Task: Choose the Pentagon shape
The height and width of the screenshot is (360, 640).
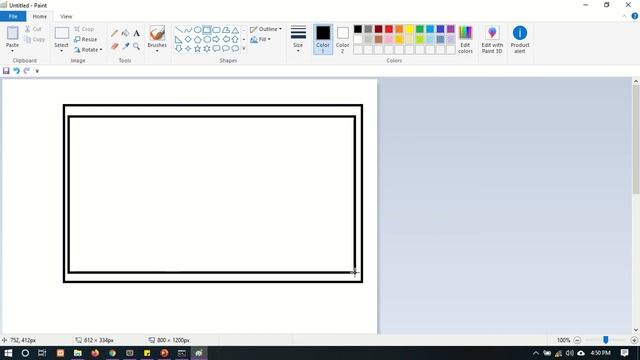Action: (198, 40)
